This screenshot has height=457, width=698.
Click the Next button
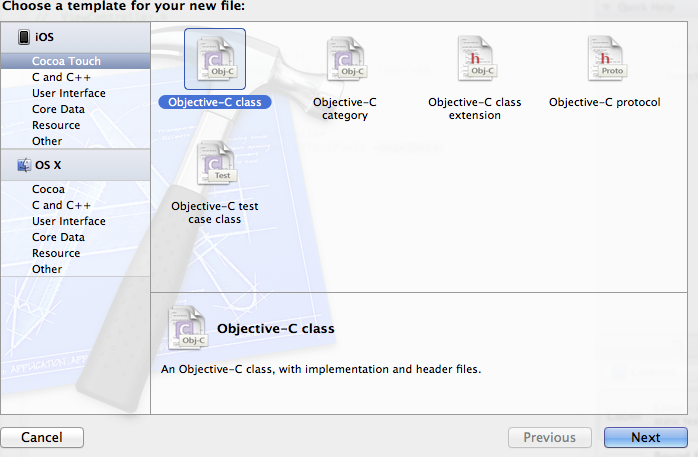pyautogui.click(x=645, y=437)
